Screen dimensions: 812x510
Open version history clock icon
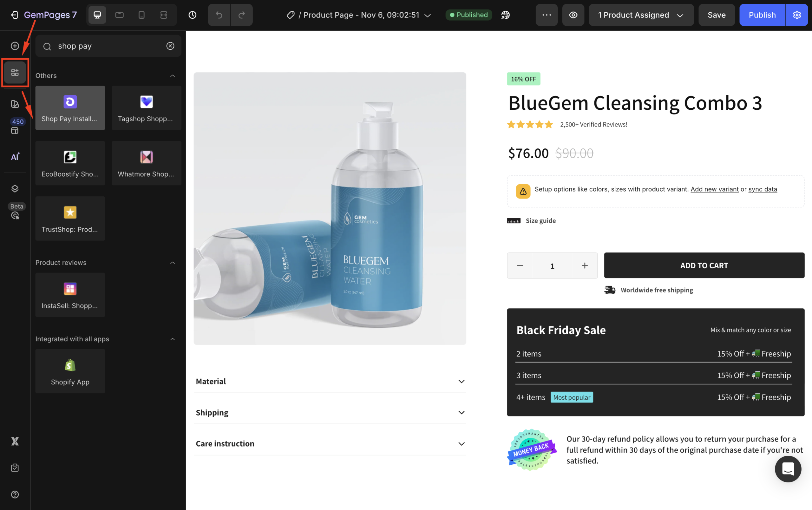pos(192,15)
